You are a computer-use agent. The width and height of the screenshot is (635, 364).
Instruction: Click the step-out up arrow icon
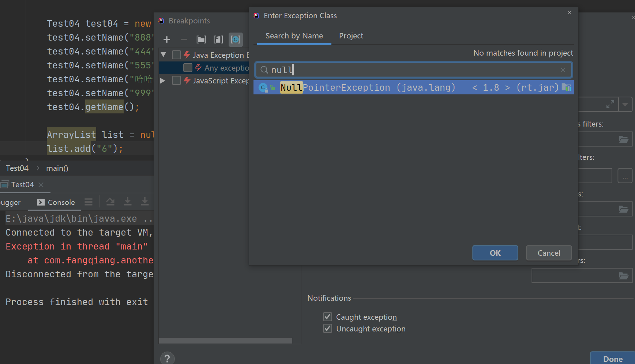[110, 202]
